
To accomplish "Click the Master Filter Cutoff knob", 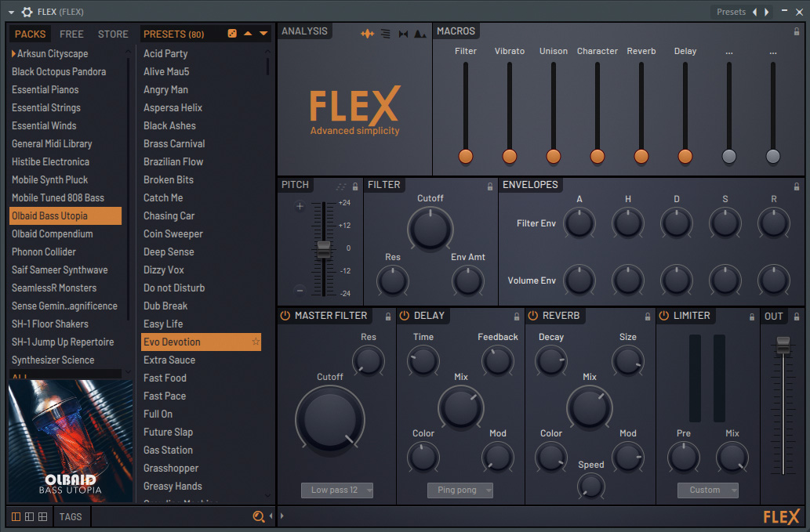I will (329, 420).
